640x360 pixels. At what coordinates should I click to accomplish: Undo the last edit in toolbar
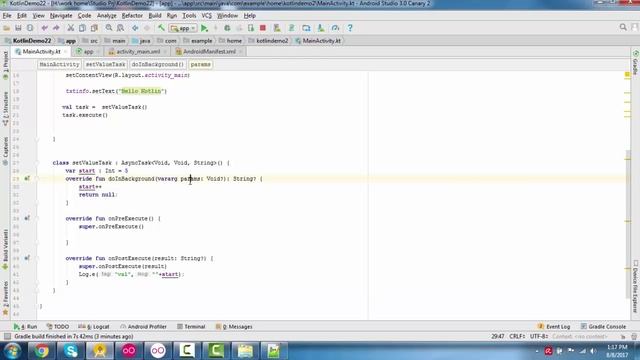pyautogui.click(x=44, y=28)
